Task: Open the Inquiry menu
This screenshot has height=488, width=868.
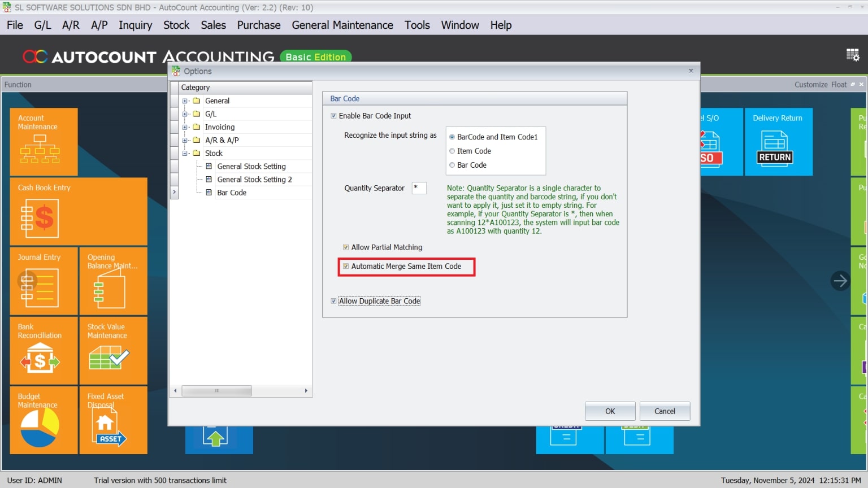Action: (135, 25)
